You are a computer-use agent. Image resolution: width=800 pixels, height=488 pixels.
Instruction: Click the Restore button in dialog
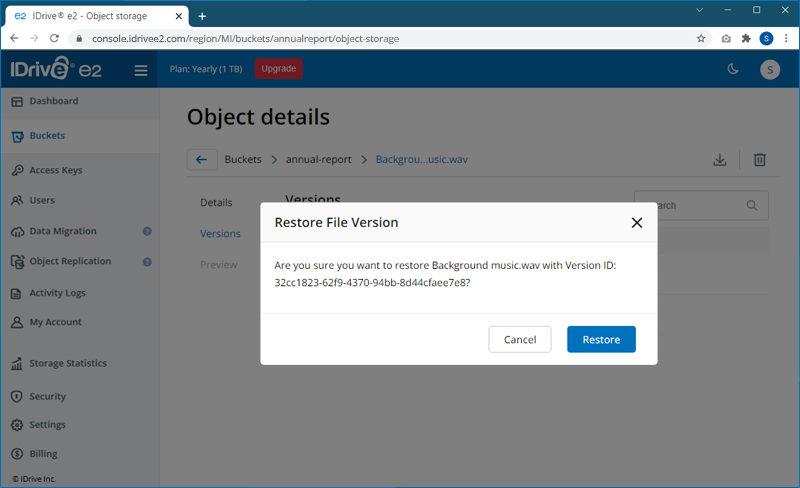pos(601,339)
